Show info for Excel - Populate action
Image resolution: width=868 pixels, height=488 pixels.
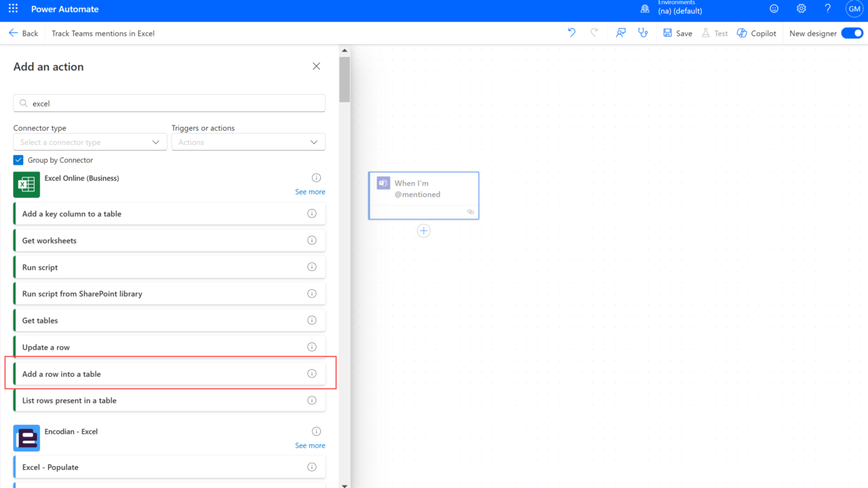point(312,467)
